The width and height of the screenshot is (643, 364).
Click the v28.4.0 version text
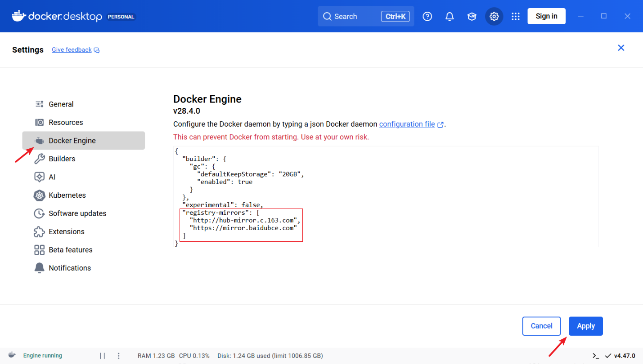pyautogui.click(x=187, y=111)
